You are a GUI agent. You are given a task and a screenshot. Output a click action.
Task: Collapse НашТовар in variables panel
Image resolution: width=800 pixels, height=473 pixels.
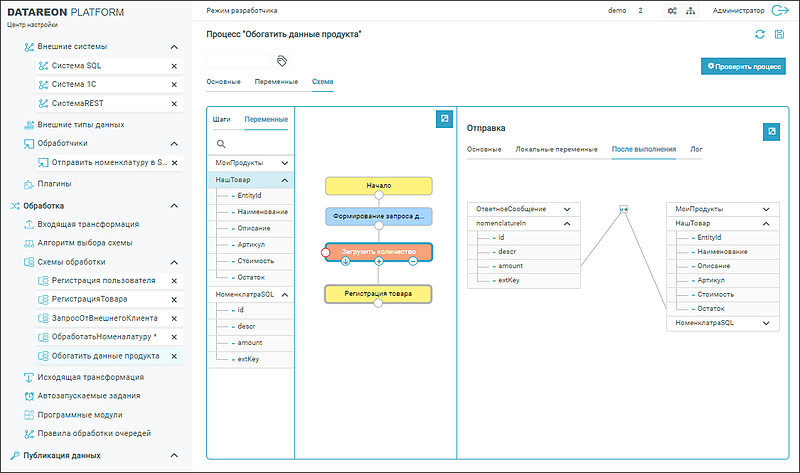[285, 180]
